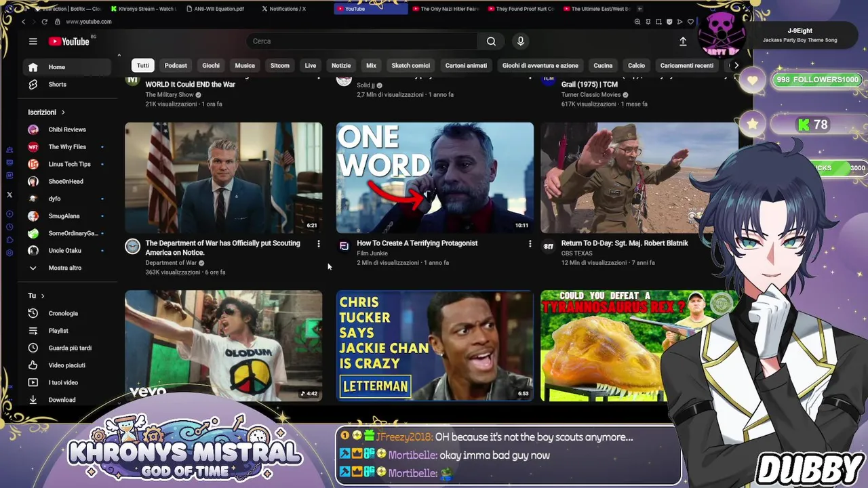Select Cartoni animati filter chip
This screenshot has width=868, height=488.
coord(466,66)
